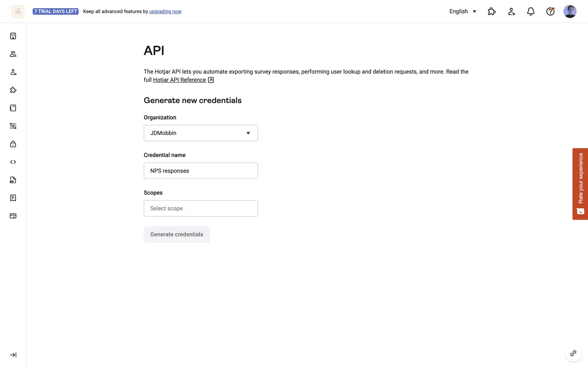
Task: Click the puzzle piece icon in top bar
Action: (492, 12)
